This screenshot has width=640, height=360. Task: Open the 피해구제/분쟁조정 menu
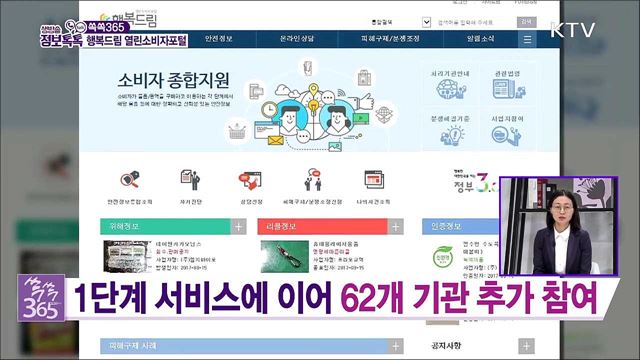click(390, 39)
